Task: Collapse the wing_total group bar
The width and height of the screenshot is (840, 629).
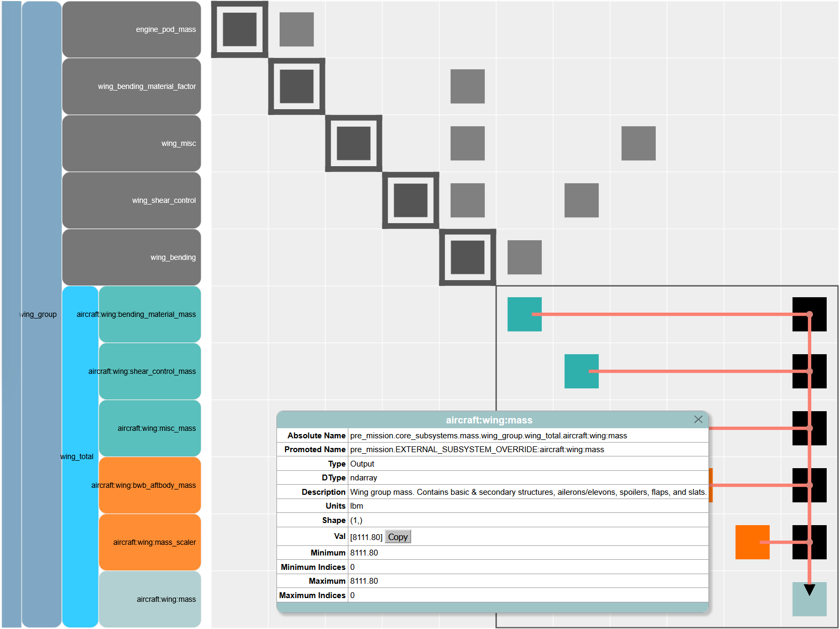Action: pos(80,456)
